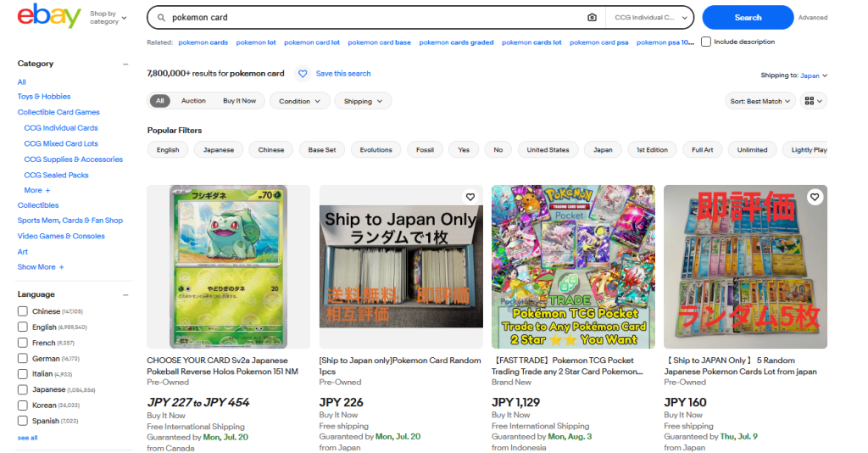
Task: Apply the Base Set popular filter
Action: pyautogui.click(x=321, y=149)
